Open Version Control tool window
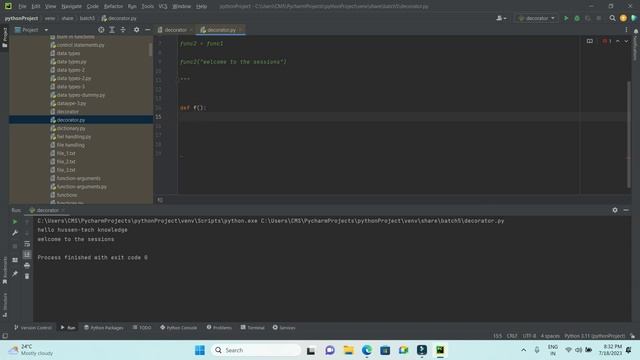The width and height of the screenshot is (640, 360). (x=33, y=328)
